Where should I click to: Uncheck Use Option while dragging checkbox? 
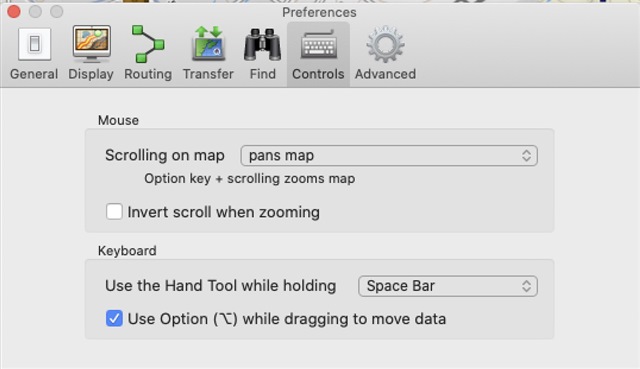(114, 318)
